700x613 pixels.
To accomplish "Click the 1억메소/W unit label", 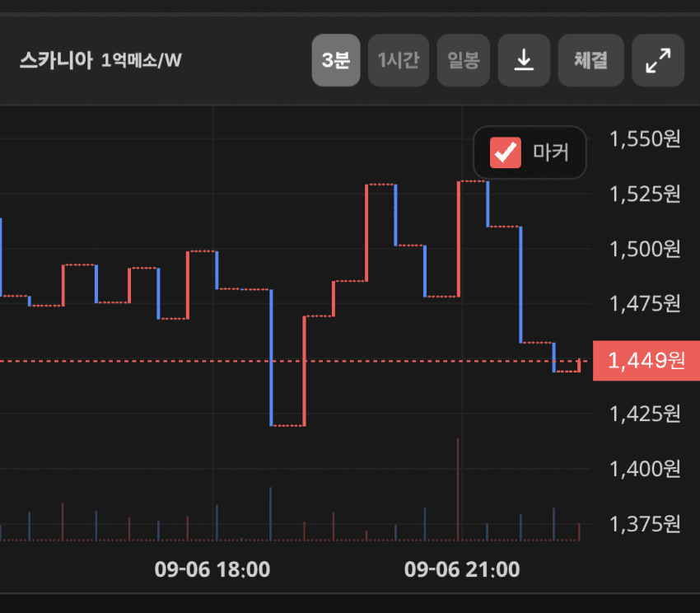I will click(x=142, y=60).
